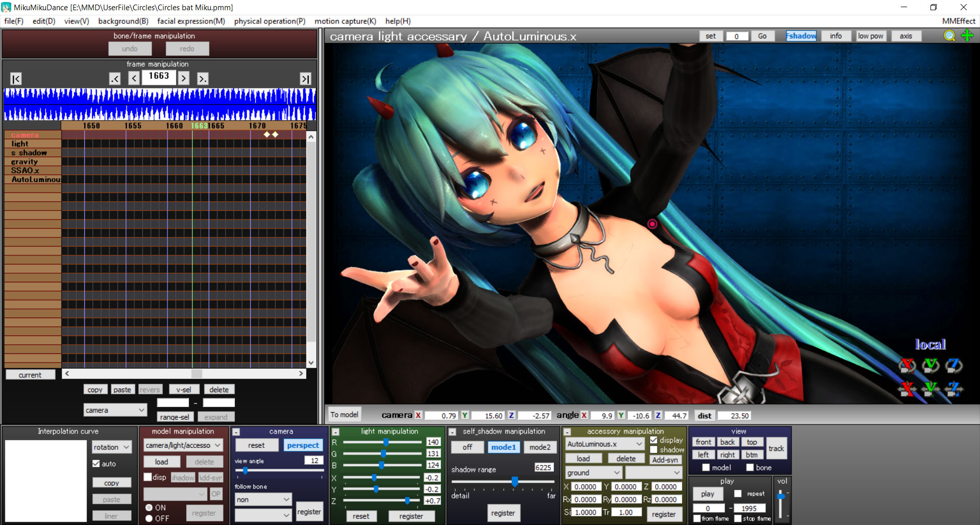Uncheck accessory display checkbox
Viewport: 980px width, 525px height.
(x=653, y=440)
